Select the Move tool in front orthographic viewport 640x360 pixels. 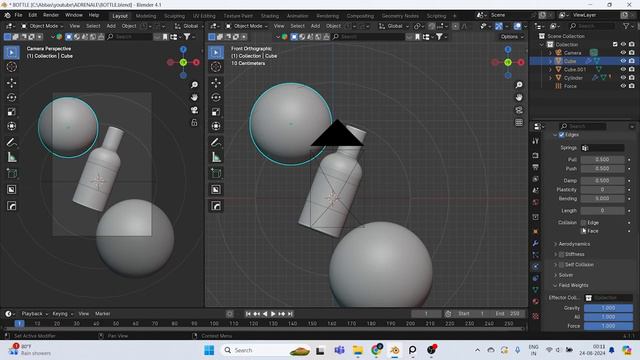[x=216, y=83]
